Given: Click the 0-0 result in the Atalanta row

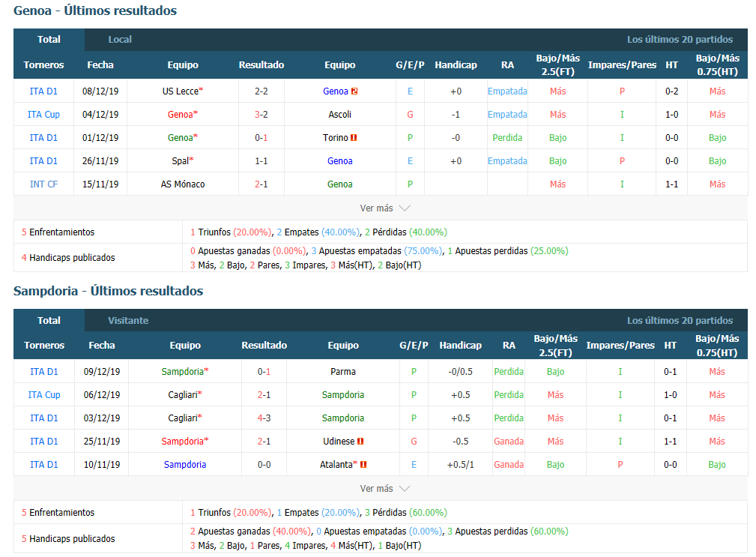Looking at the screenshot, I should (264, 464).
